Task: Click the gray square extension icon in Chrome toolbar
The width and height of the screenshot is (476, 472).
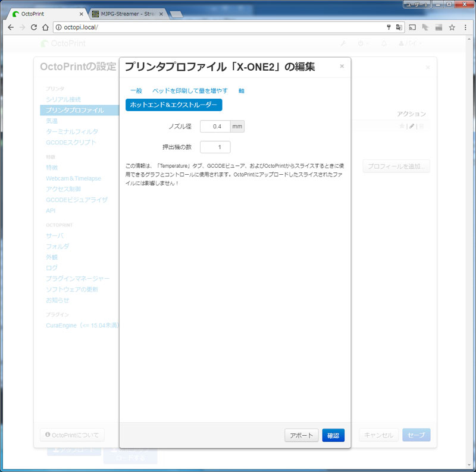Action: point(439,27)
